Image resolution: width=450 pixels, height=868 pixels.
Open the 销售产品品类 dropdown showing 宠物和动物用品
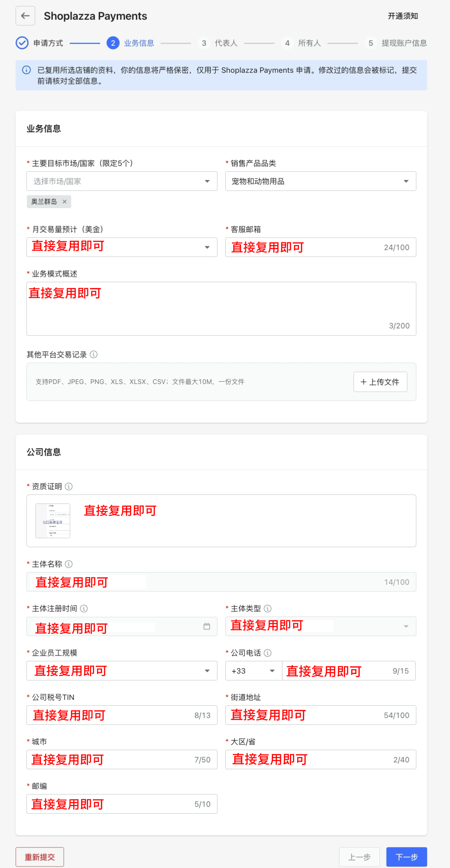pyautogui.click(x=321, y=181)
